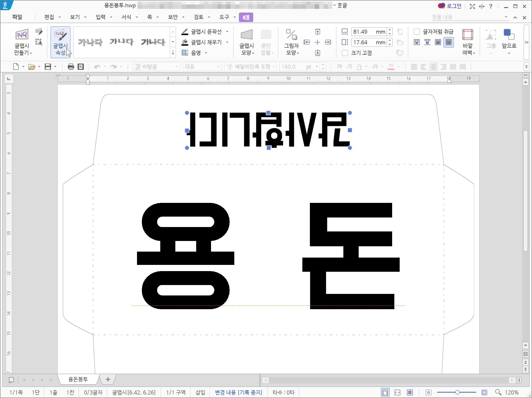Click the zoom slider handle
Image resolution: width=532 pixels, height=398 pixels.
[x=457, y=392]
